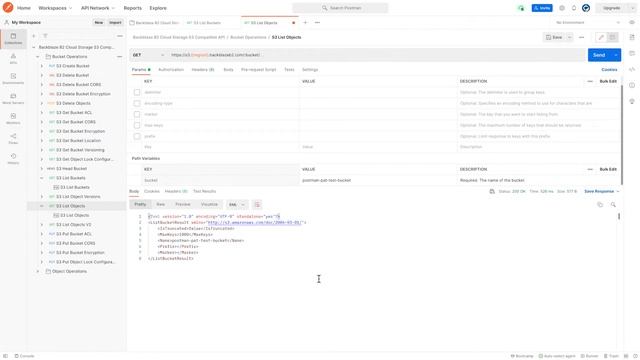The height and width of the screenshot is (360, 640).
Task: Expand the Object Operations folder
Action: (x=38, y=271)
